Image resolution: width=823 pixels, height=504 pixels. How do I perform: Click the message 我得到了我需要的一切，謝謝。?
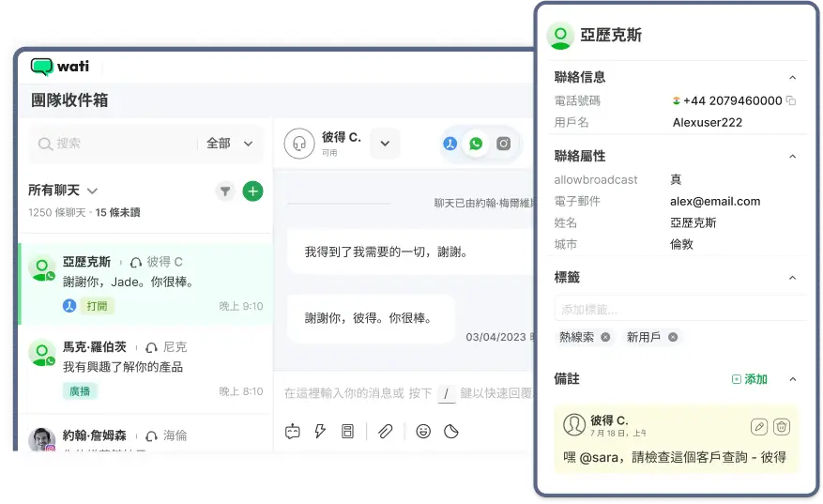coord(387,252)
